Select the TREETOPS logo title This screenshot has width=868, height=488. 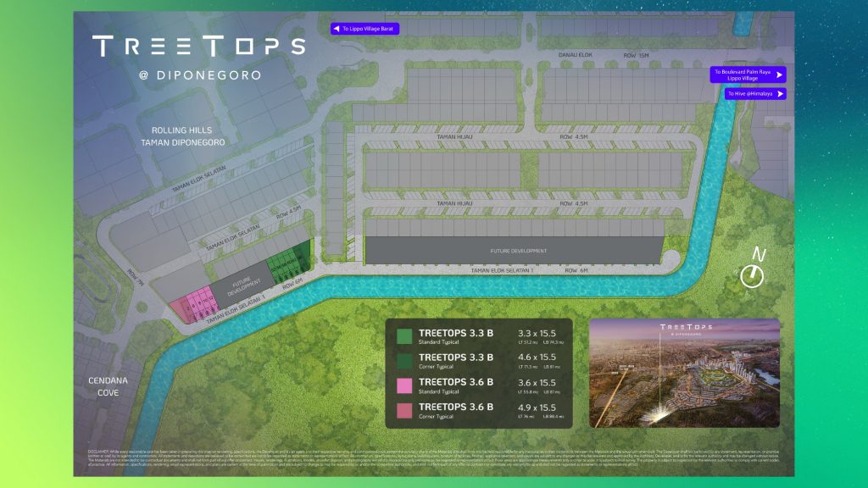coord(198,46)
